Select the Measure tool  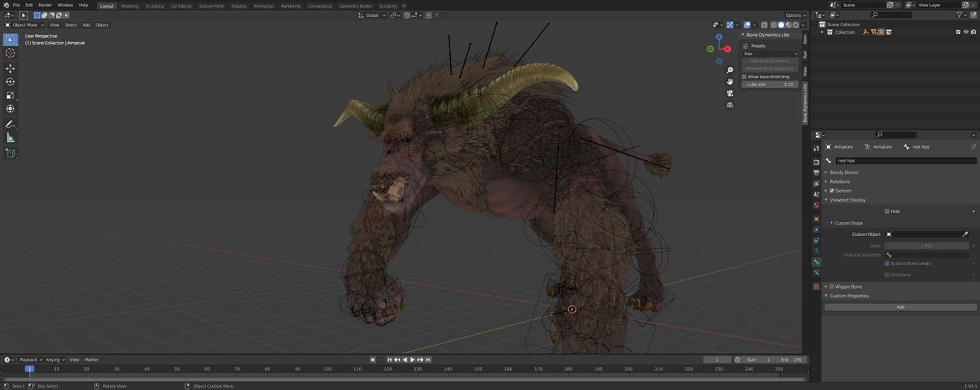[10, 138]
